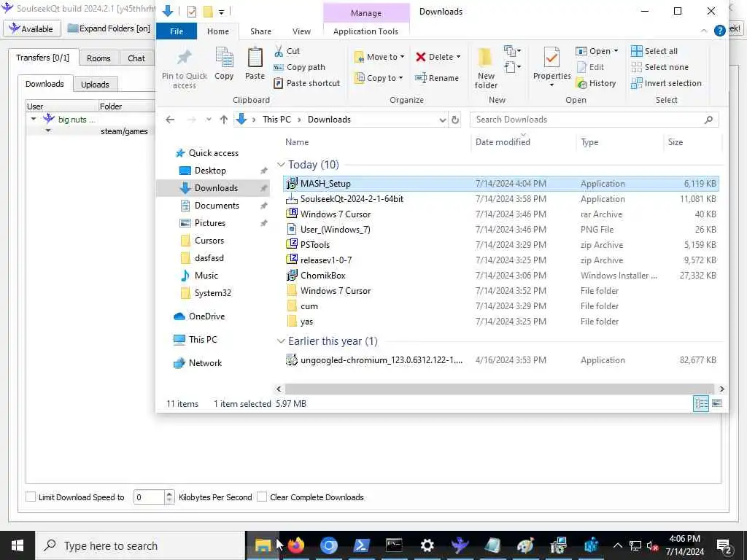Select the PSTools zip archive
Image resolution: width=747 pixels, height=560 pixels.
315,245
